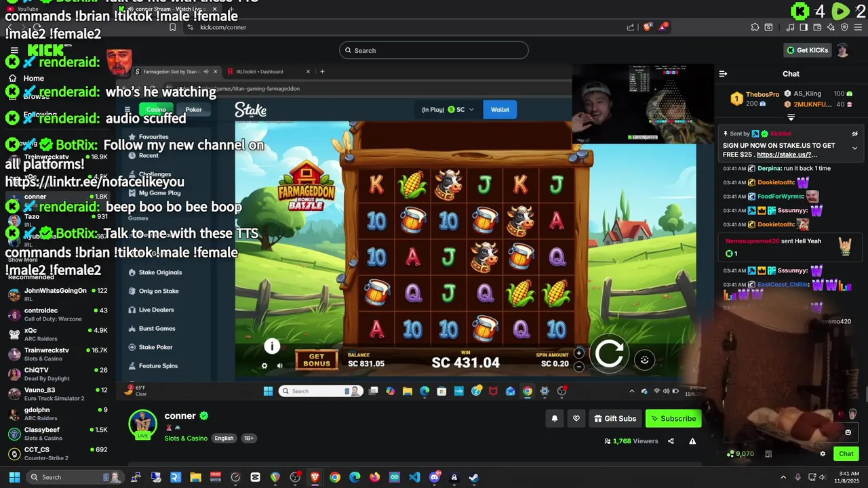Decrease spin amount minus button
Viewport: 868px width, 488px height.
pyautogui.click(x=578, y=367)
